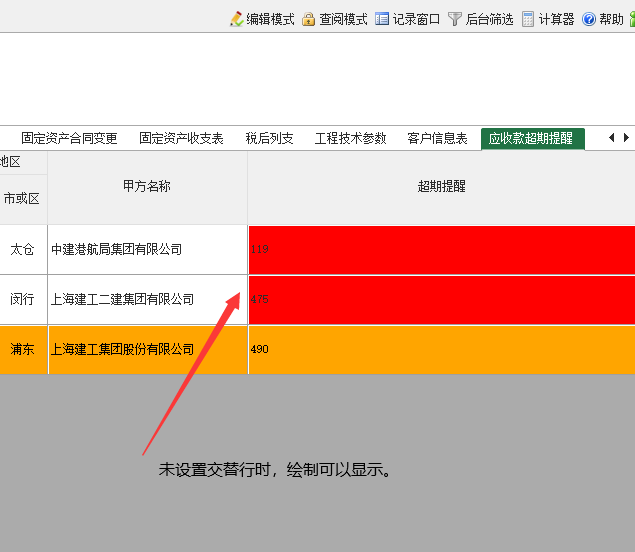Open 记录窗口 text button
Image resolution: width=635 pixels, height=552 pixels.
click(x=416, y=19)
